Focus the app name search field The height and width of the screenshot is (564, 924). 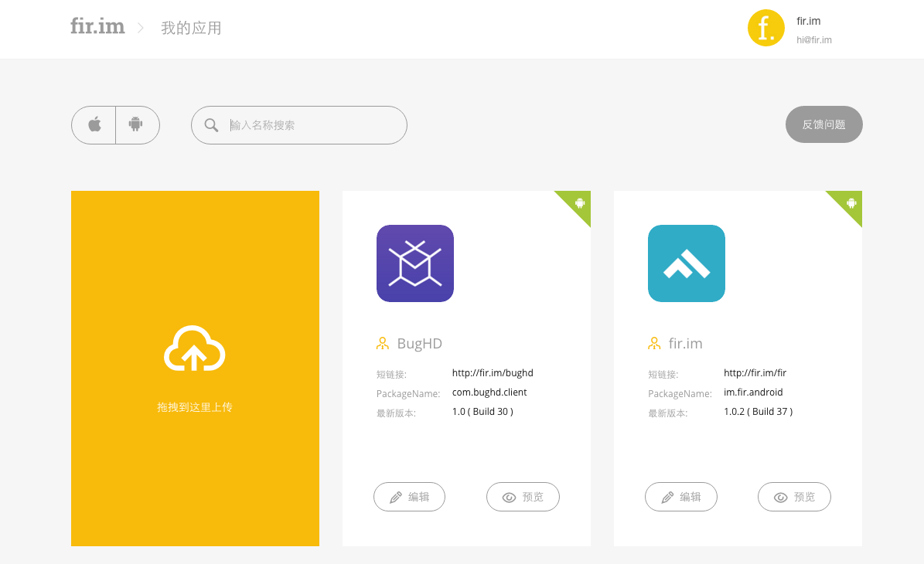pyautogui.click(x=298, y=125)
